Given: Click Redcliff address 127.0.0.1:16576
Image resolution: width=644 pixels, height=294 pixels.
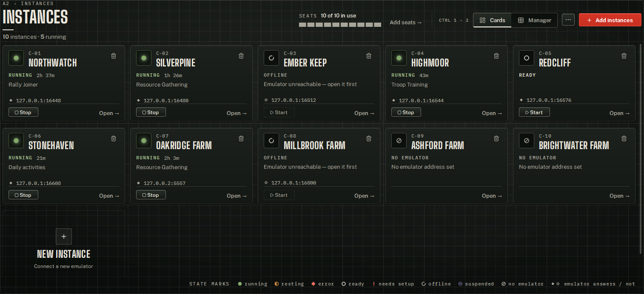Looking at the screenshot, I should coord(549,101).
